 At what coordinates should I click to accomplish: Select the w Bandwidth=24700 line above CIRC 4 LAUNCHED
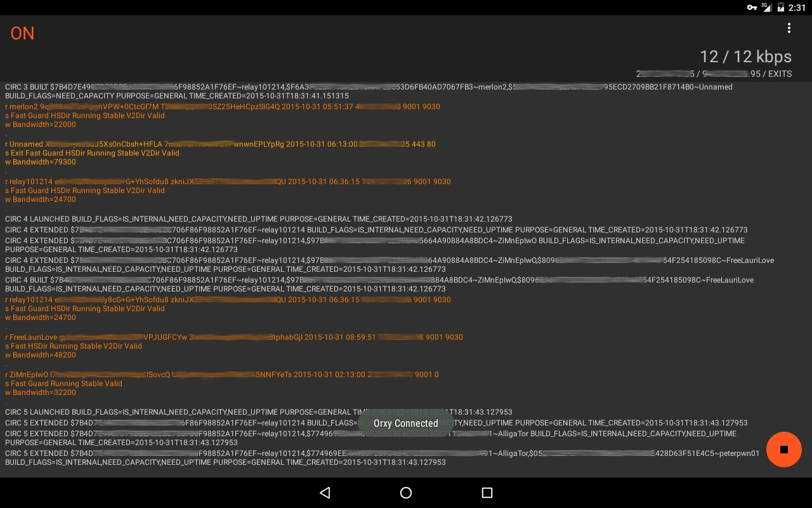click(40, 199)
